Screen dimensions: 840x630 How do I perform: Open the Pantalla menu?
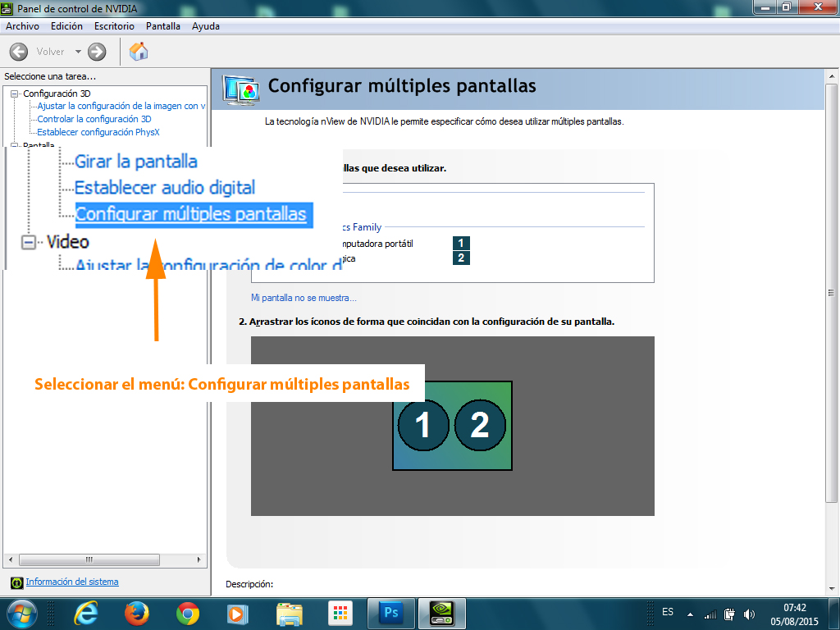(163, 26)
